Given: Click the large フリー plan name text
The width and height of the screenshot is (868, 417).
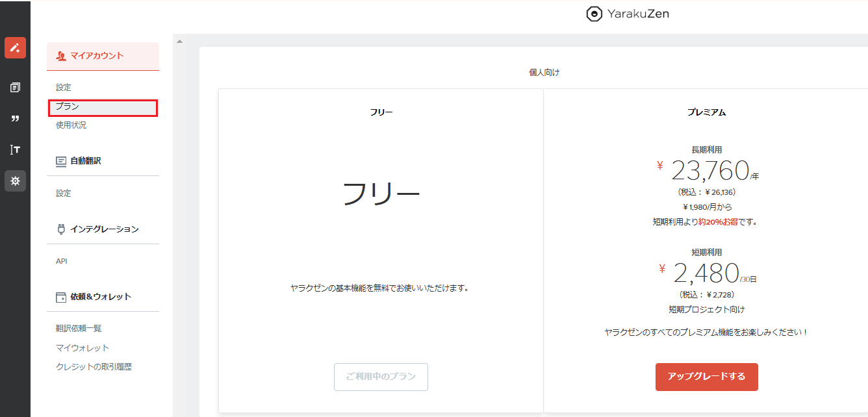Looking at the screenshot, I should click(x=381, y=193).
